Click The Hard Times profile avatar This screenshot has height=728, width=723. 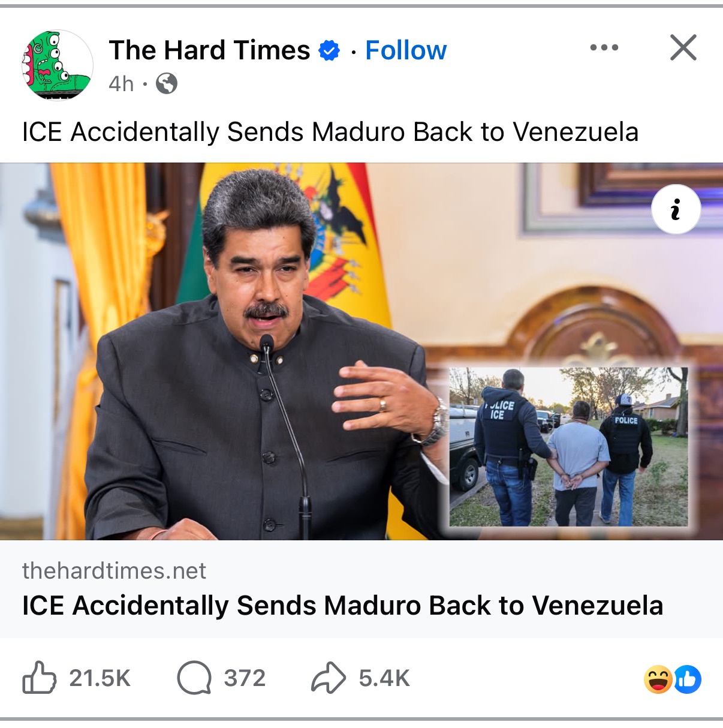click(58, 65)
